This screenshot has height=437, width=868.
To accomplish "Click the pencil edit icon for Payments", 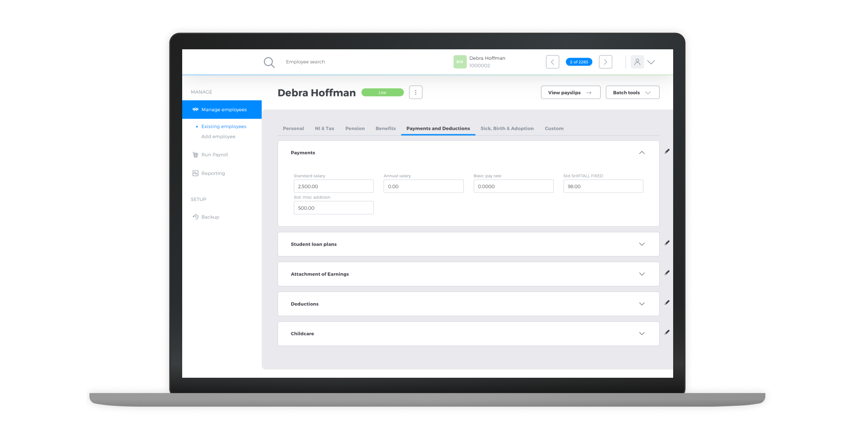I will coord(667,152).
